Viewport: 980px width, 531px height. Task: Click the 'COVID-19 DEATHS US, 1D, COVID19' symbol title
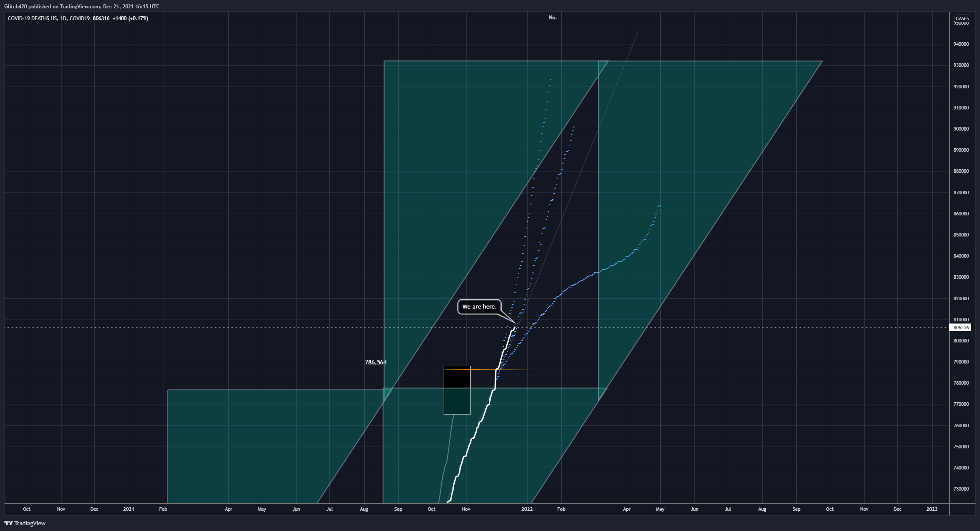49,18
